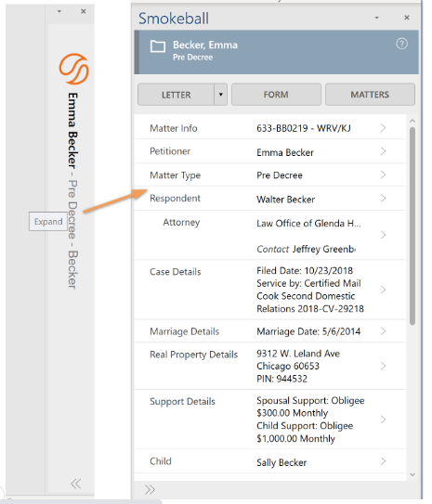Select Filed Date: 10/23/2018 text
This screenshot has width=432, height=504.
coord(305,271)
